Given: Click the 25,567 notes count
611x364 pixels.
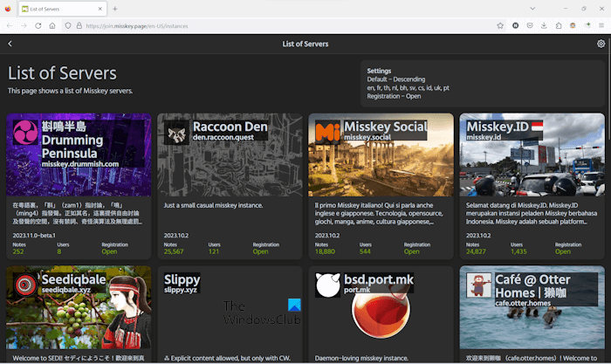Looking at the screenshot, I should (x=174, y=251).
